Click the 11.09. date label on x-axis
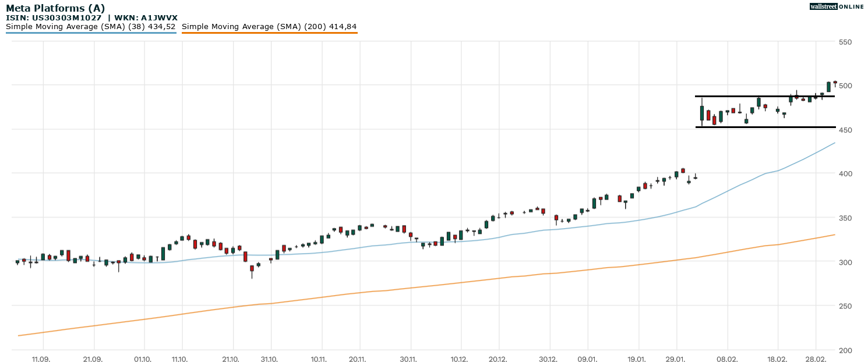The image size is (868, 362). [41, 359]
